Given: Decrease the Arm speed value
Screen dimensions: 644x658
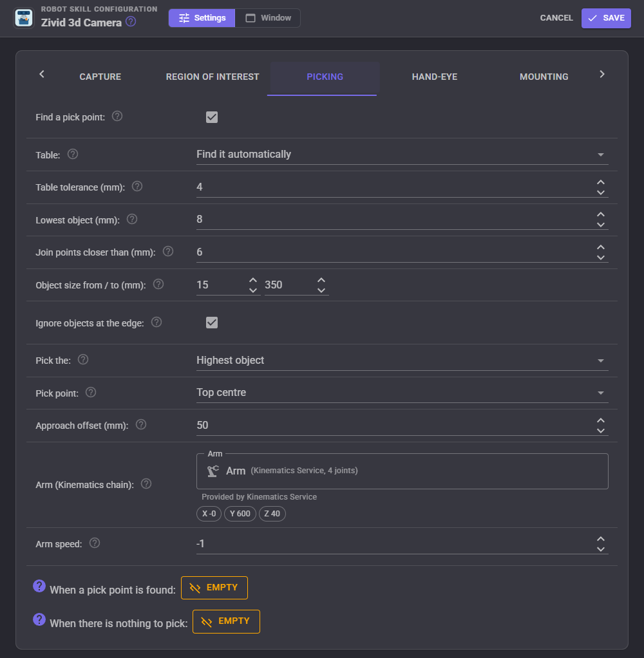Looking at the screenshot, I should click(x=601, y=549).
